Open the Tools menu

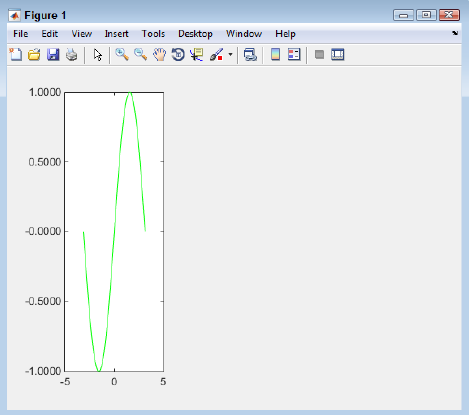pyautogui.click(x=153, y=34)
